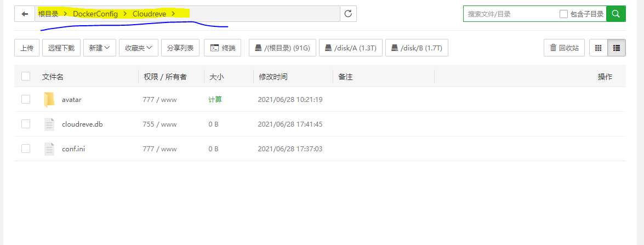Screen dimensions: 644x245
Task: Click the 777 / www permission of conf.ini
Action: (160, 149)
